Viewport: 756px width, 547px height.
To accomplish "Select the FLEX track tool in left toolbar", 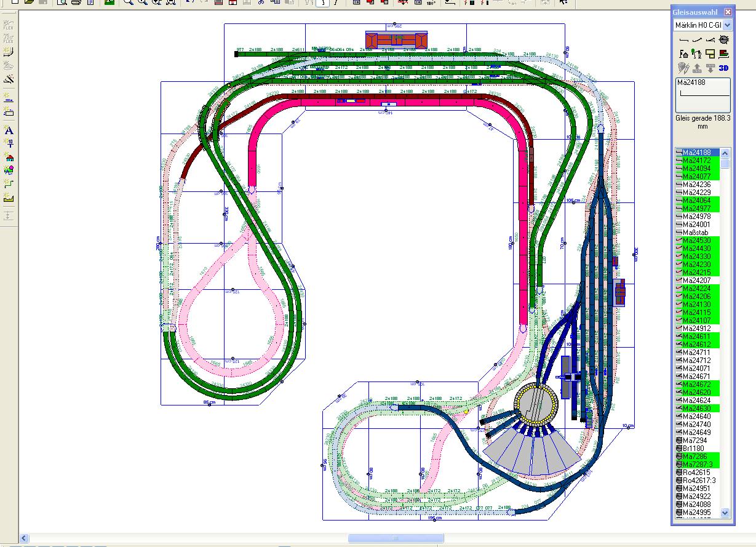I will tap(9, 26).
